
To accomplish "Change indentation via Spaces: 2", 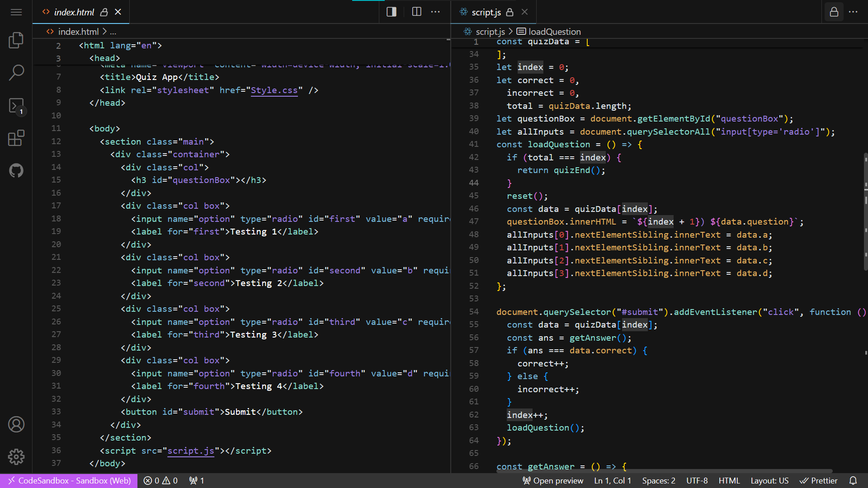I will 659,481.
